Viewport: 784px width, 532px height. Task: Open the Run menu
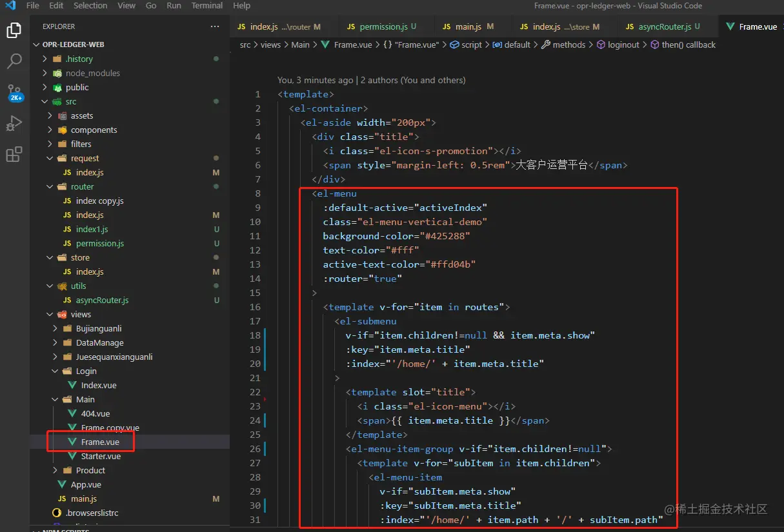(x=174, y=6)
